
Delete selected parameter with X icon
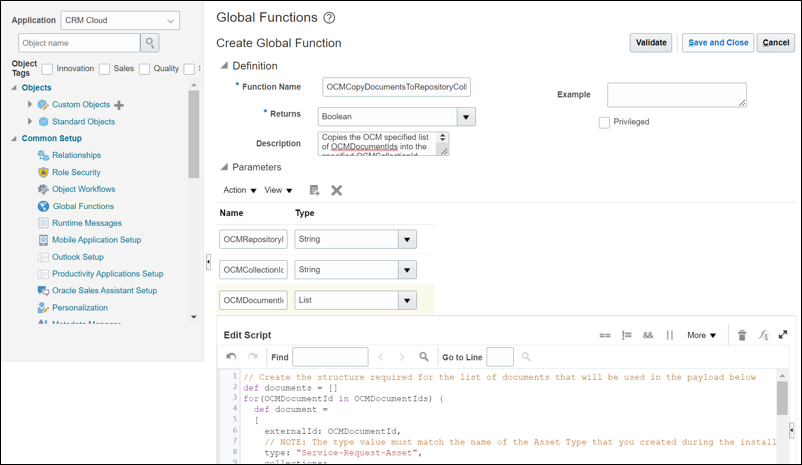tap(337, 190)
